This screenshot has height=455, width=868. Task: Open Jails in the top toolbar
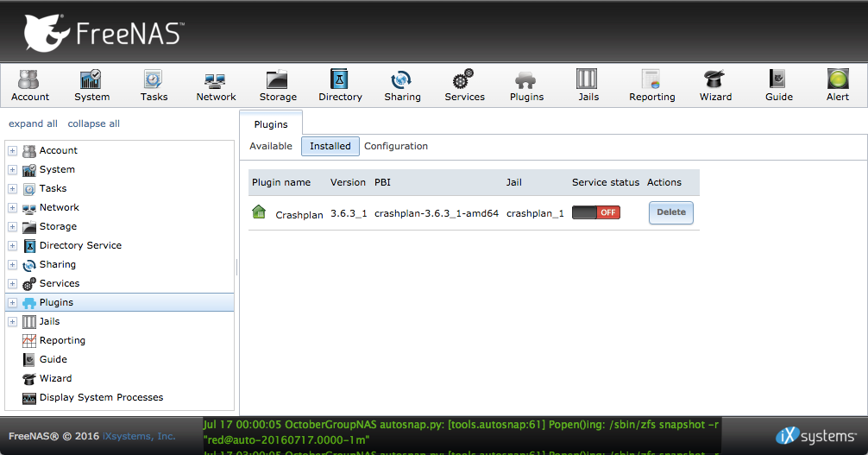pyautogui.click(x=588, y=85)
